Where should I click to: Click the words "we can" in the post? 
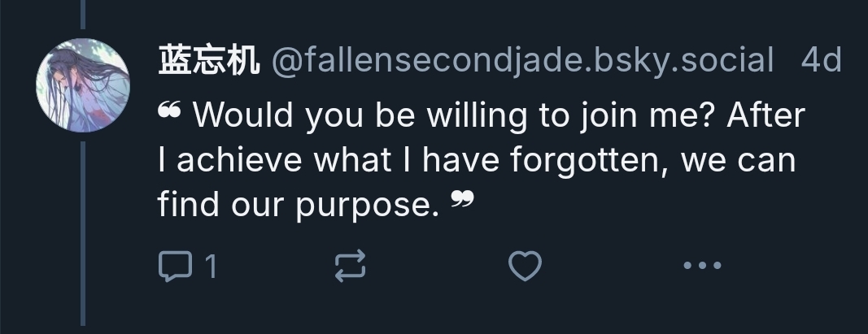(x=737, y=160)
